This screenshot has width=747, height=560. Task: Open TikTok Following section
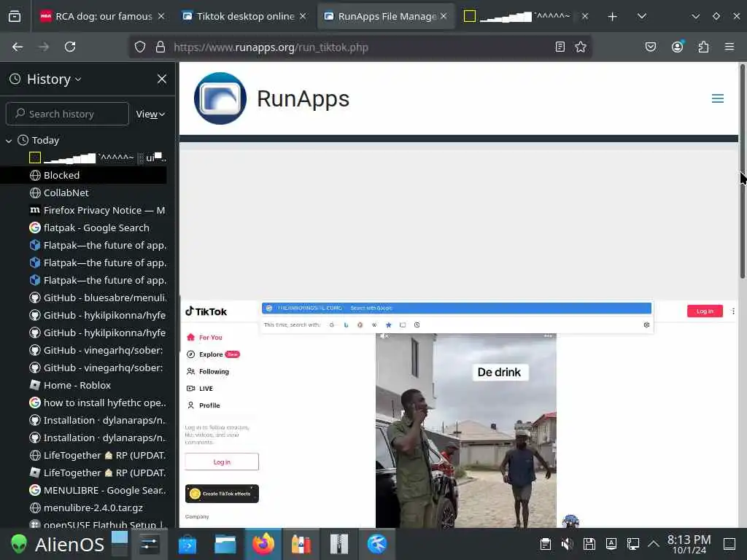(208, 371)
